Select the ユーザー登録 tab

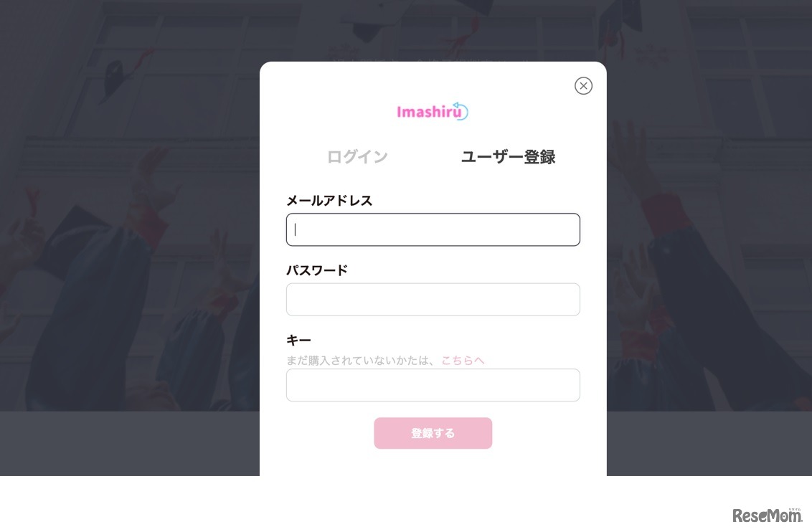tap(508, 157)
